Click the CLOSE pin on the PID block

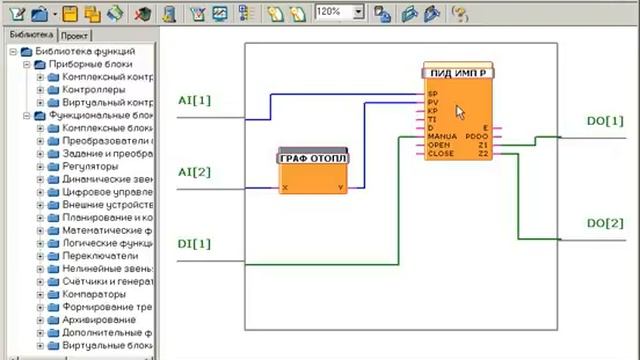click(x=440, y=154)
